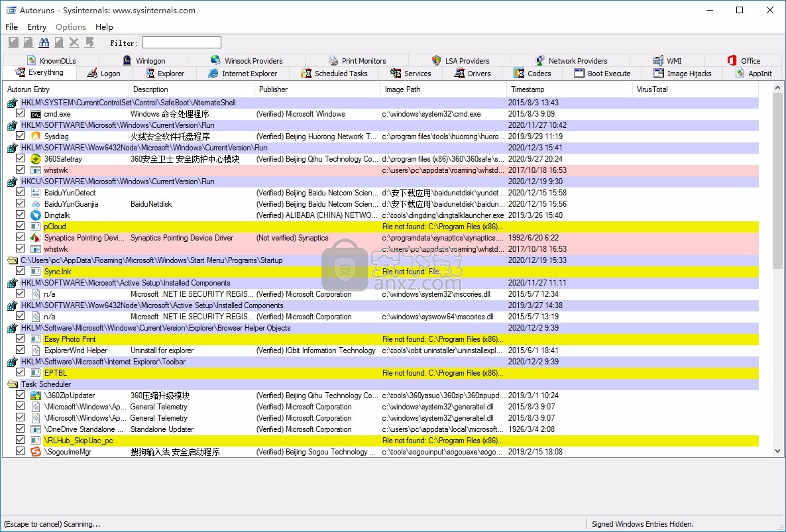This screenshot has height=532, width=786.
Task: Uncheck the Sysdiag entry checkbox
Action: pos(20,136)
